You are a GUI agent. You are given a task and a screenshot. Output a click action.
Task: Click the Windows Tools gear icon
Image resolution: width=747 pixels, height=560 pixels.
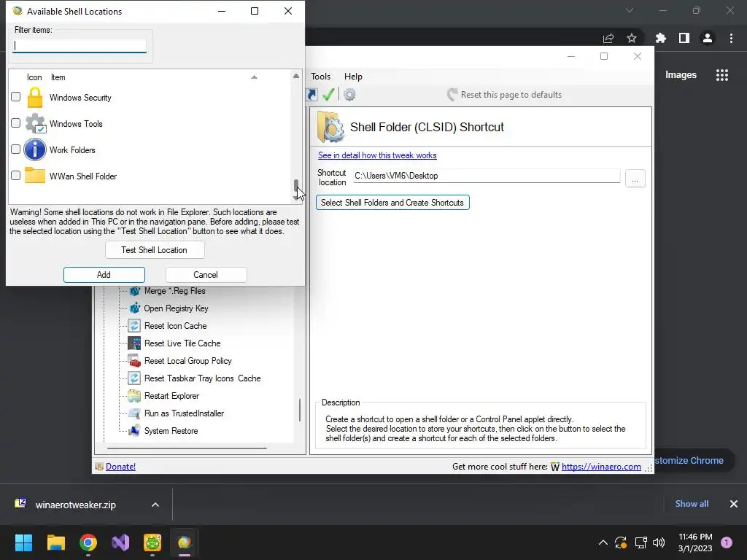pyautogui.click(x=35, y=124)
